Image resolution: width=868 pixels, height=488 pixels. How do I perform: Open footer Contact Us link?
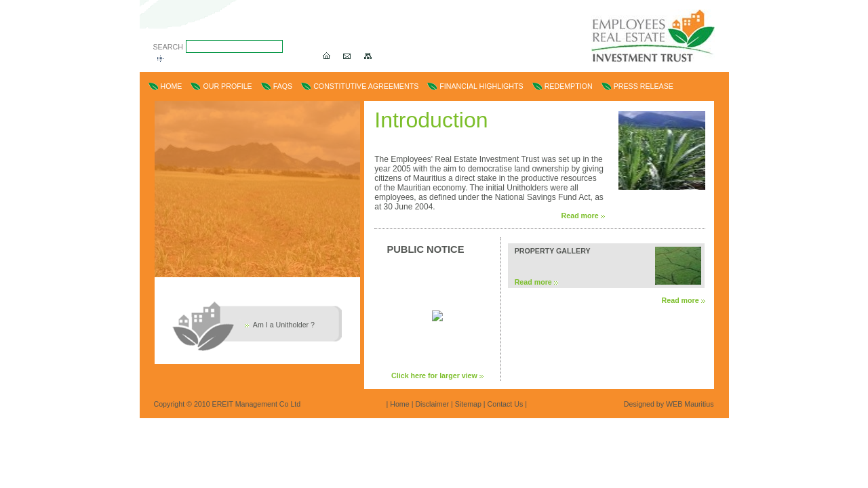pos(505,404)
